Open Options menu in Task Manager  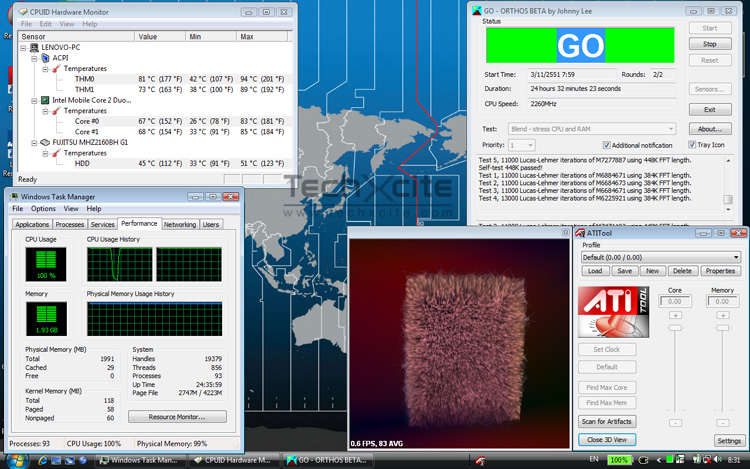pos(43,208)
